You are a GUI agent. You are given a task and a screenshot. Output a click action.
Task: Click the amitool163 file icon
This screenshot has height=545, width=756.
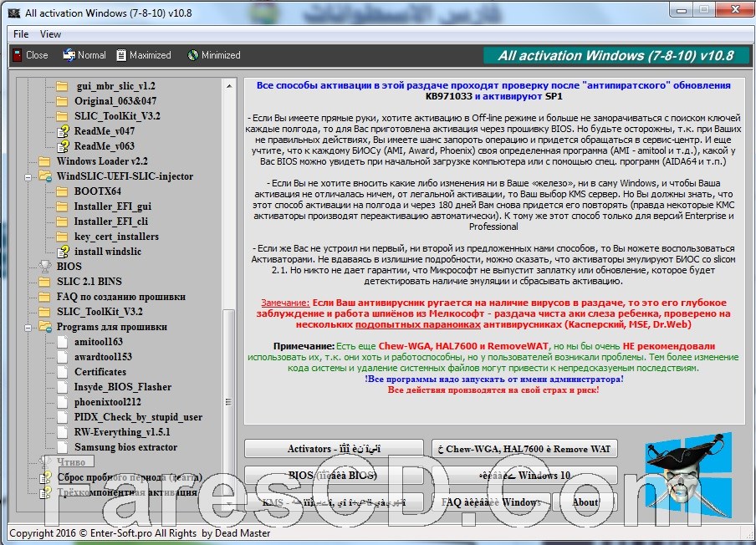pyautogui.click(x=62, y=342)
